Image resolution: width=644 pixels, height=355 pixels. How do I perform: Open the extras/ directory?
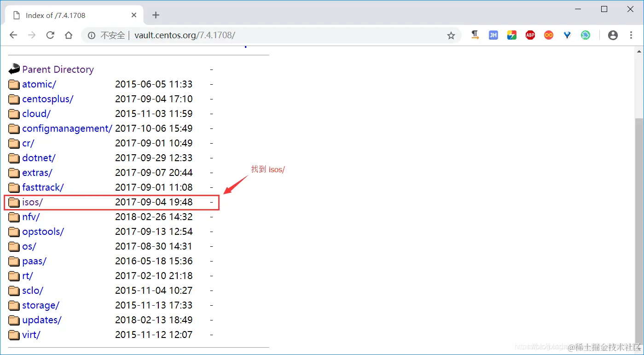pos(37,173)
